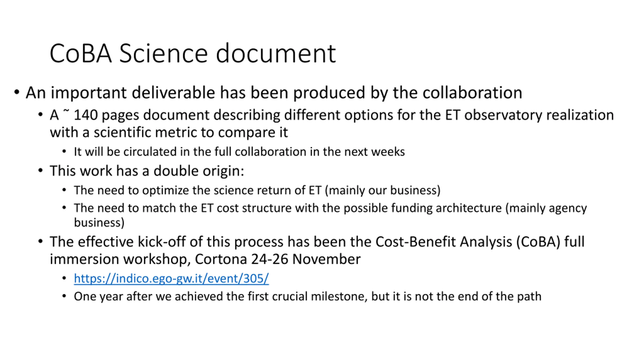This screenshot has height=362, width=644.
Task: Select the 'One year after we achieved' bullet
Action: click(x=308, y=297)
